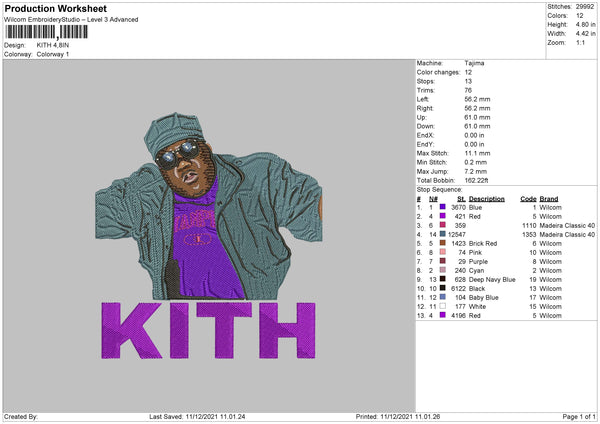
Task: Select the White color swatch
Action: 442,306
